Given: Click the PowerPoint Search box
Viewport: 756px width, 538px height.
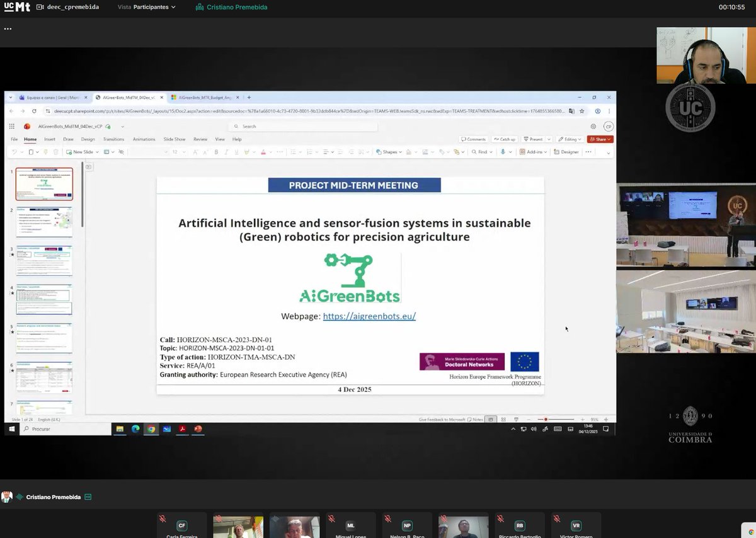Looking at the screenshot, I should coord(303,126).
